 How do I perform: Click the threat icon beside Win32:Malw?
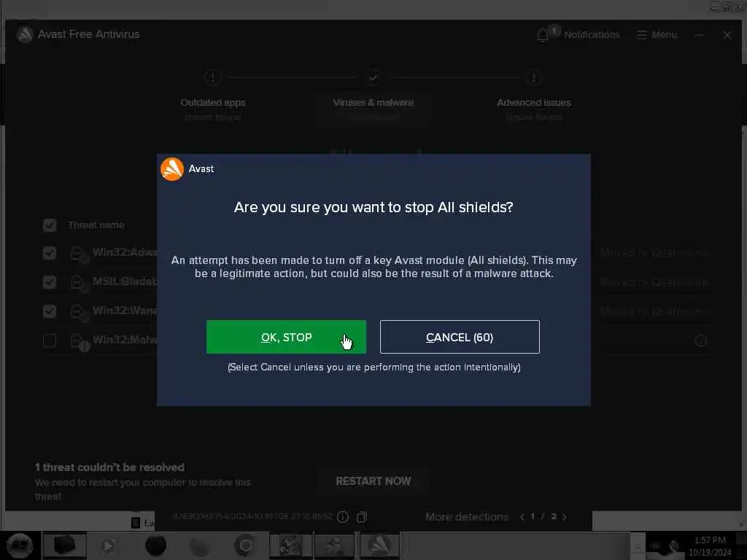coord(79,341)
